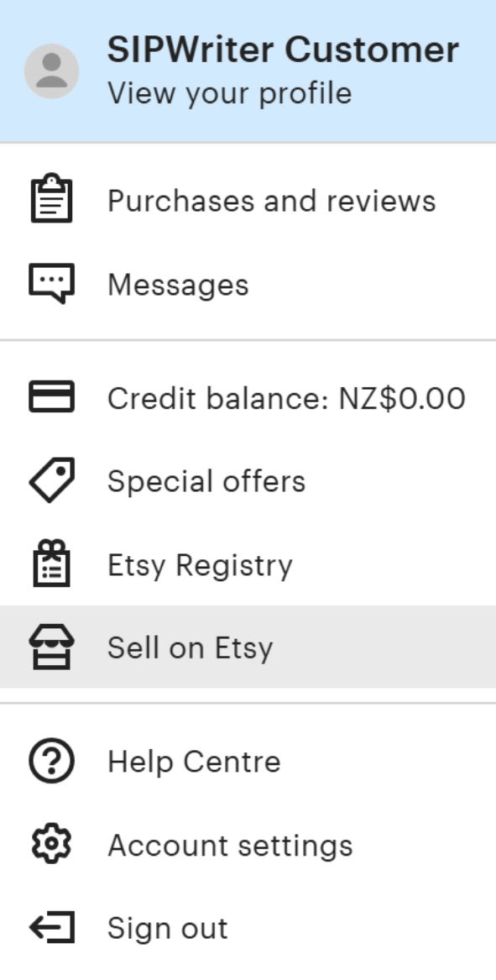496x980 pixels.
Task: Click the storefront Sell on Etsy icon
Action: [x=51, y=647]
